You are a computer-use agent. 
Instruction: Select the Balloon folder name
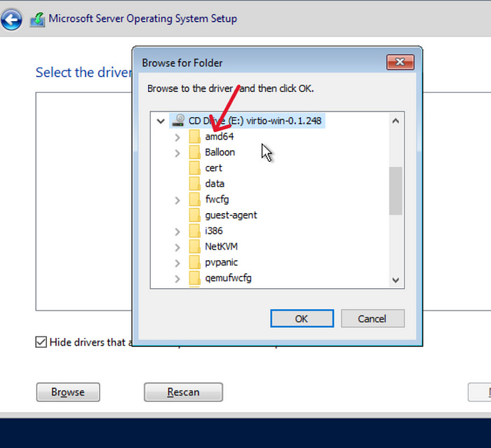coord(220,152)
